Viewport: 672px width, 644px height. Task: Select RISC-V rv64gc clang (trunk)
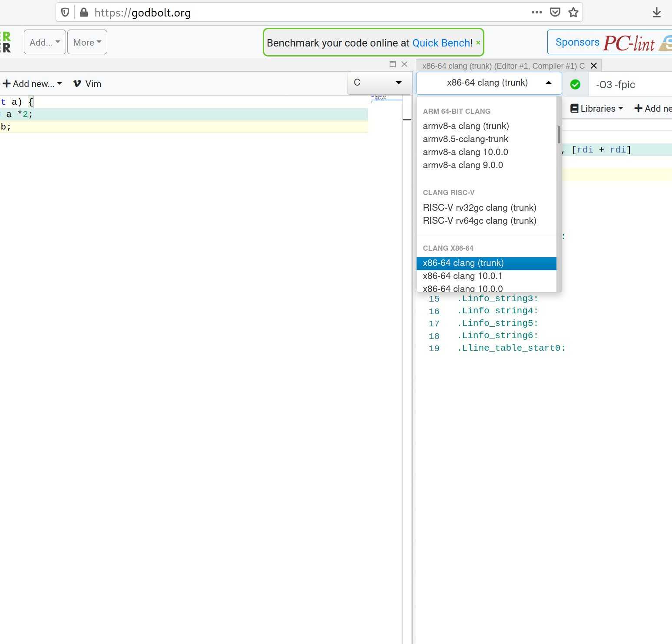(486, 221)
